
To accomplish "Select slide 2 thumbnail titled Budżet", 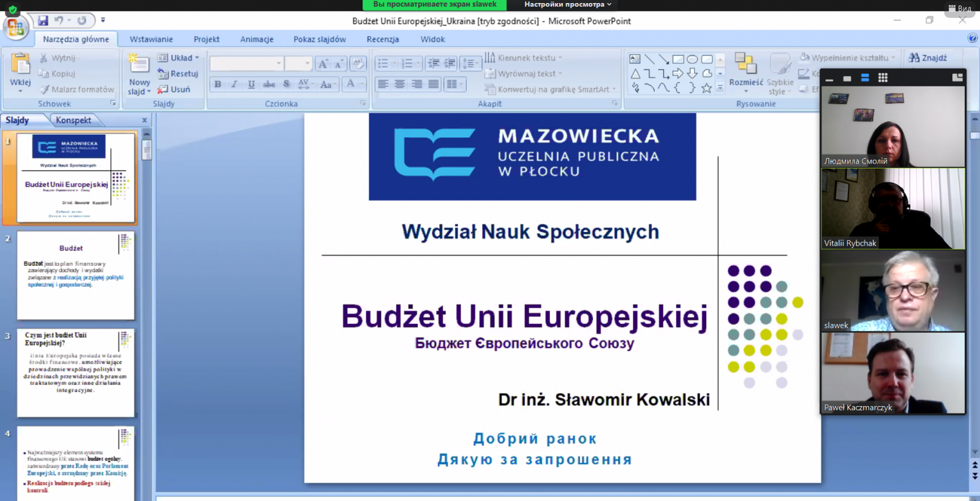I will [x=76, y=276].
